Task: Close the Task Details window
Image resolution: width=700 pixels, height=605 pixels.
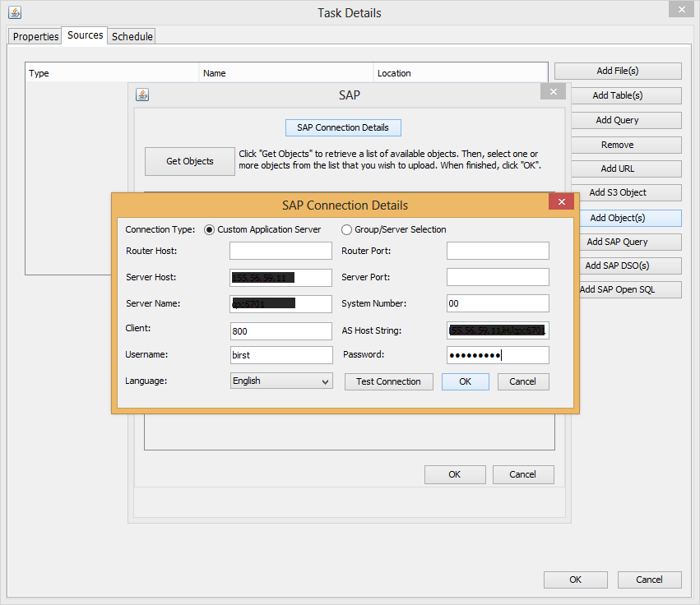Action: pos(681,9)
